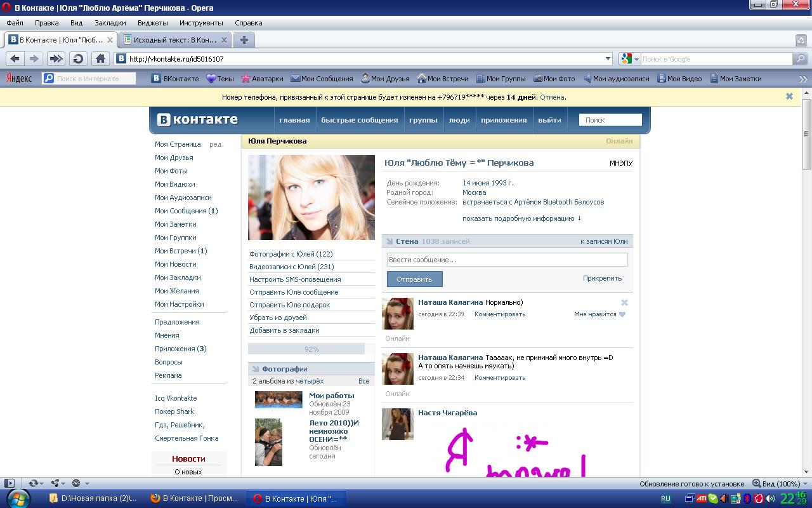The height and width of the screenshot is (508, 812).
Task: Click the forward navigation arrow
Action: [x=34, y=59]
